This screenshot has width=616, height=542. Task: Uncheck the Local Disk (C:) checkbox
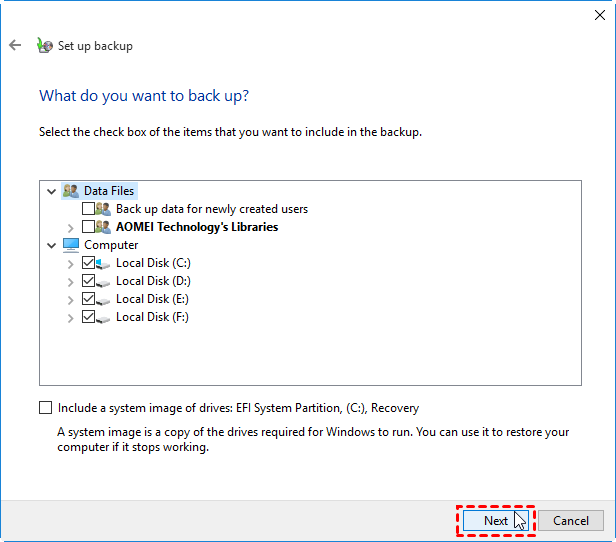coord(88,263)
